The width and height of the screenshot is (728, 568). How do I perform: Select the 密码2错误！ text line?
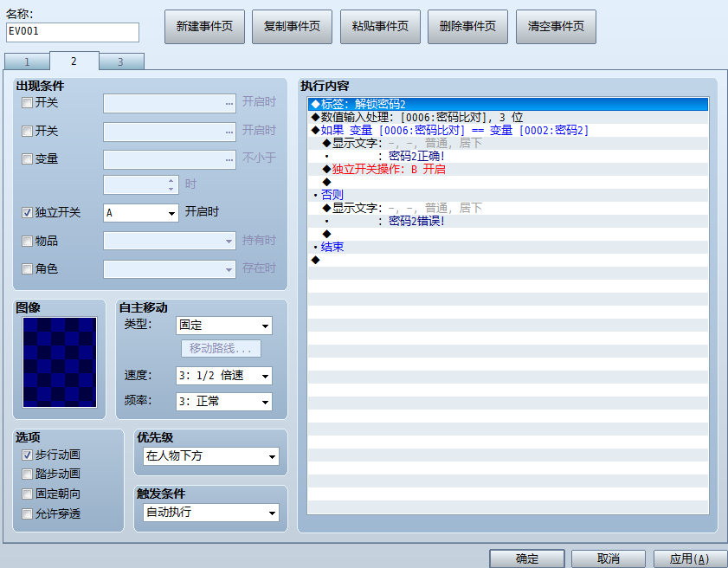click(508, 221)
